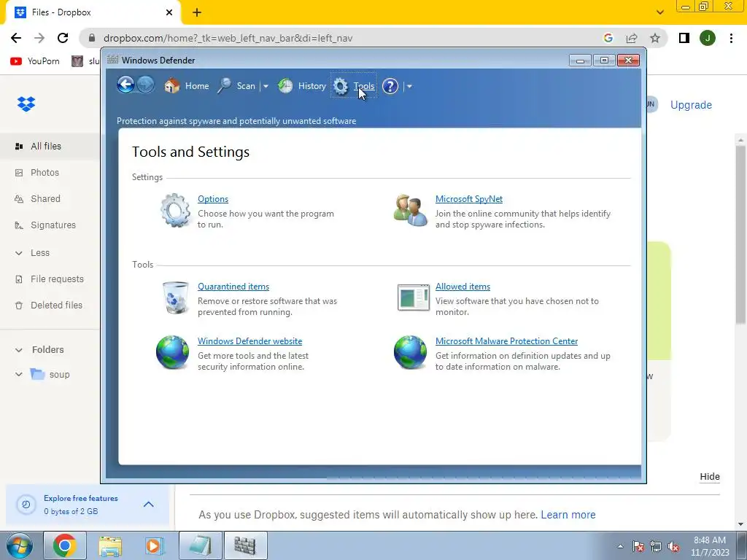Click the Options gear icon
Screen dimensions: 747x560
coord(175,210)
